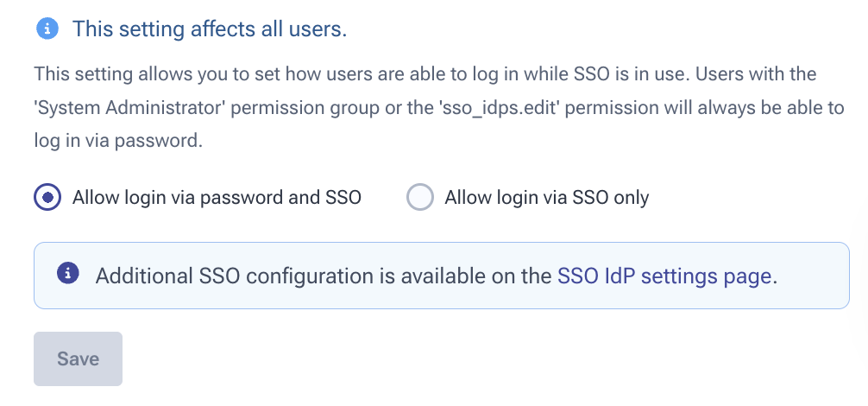Click the dark info icon in the SSO banner
Screen dimensions: 868x406
tap(68, 275)
